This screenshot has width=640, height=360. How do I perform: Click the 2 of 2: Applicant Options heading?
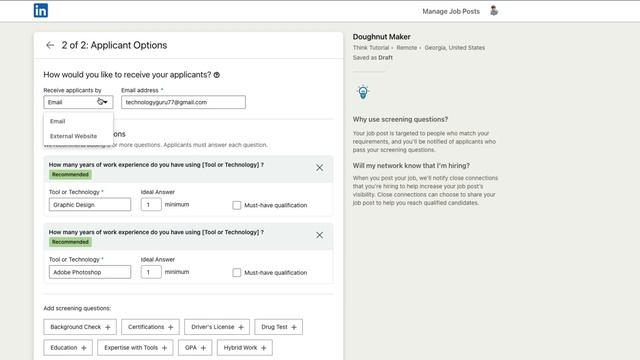pyautogui.click(x=114, y=45)
